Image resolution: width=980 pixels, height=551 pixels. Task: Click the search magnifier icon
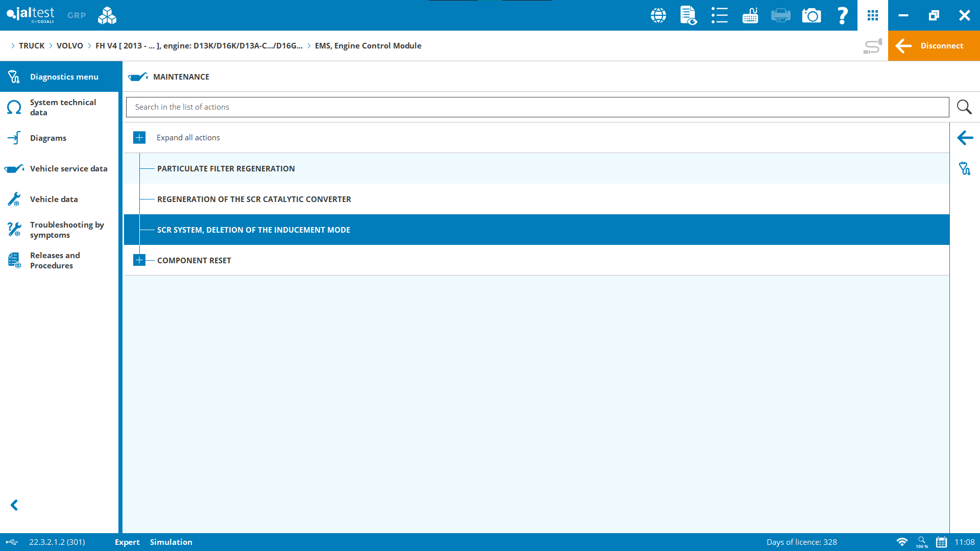[x=964, y=107]
